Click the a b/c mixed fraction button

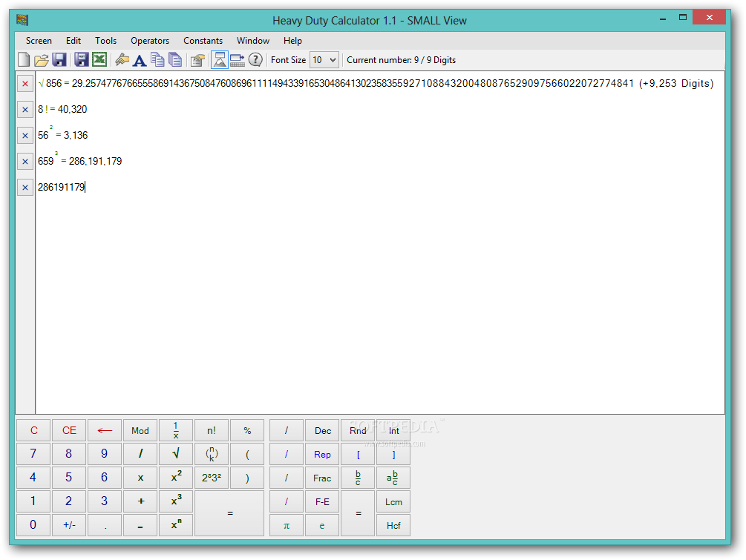pos(393,477)
